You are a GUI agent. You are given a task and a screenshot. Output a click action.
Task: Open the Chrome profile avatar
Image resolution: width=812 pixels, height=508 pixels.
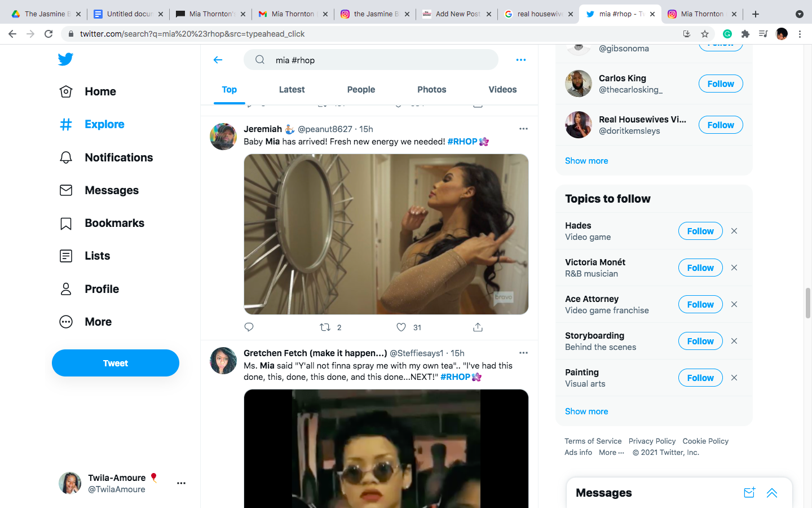click(782, 34)
